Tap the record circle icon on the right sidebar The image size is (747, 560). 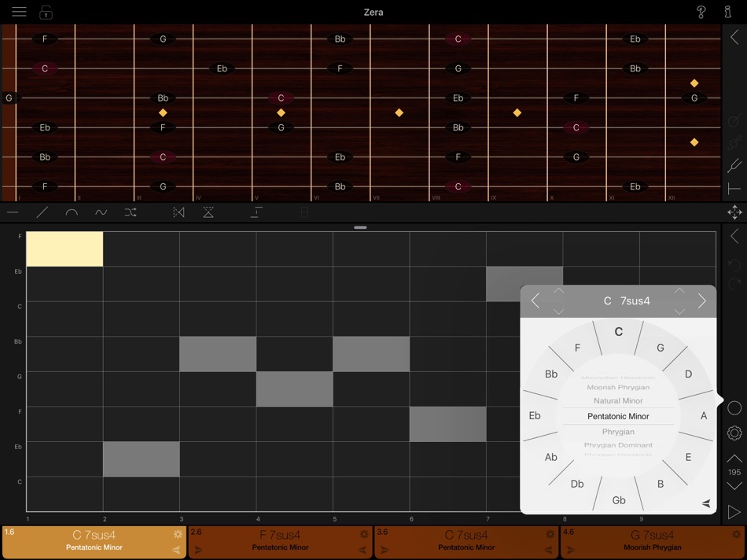(734, 408)
